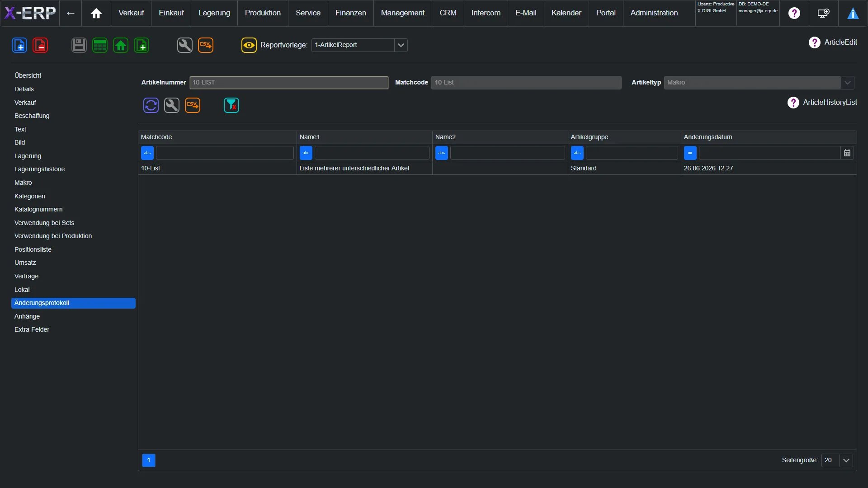
Task: Open the CRM menu
Action: coord(448,13)
